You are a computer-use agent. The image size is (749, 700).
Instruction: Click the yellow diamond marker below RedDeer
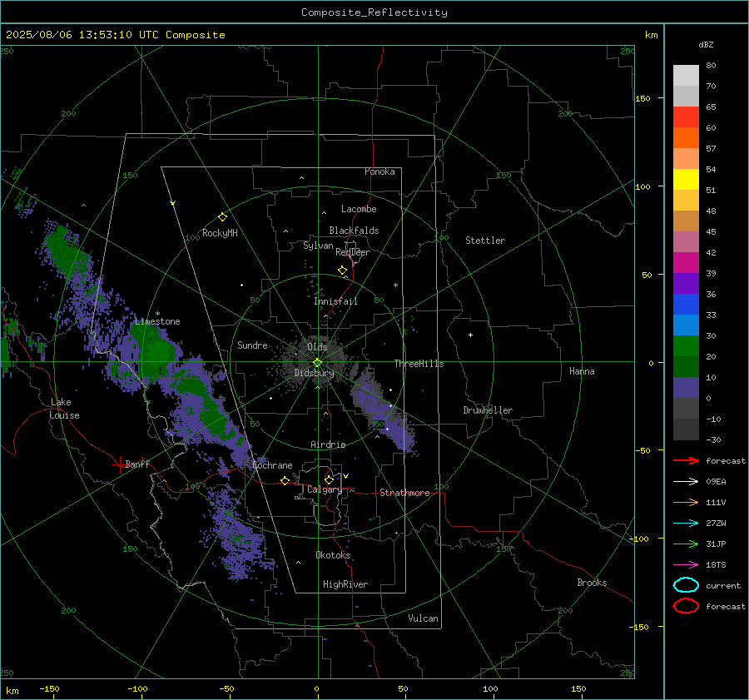pyautogui.click(x=342, y=271)
